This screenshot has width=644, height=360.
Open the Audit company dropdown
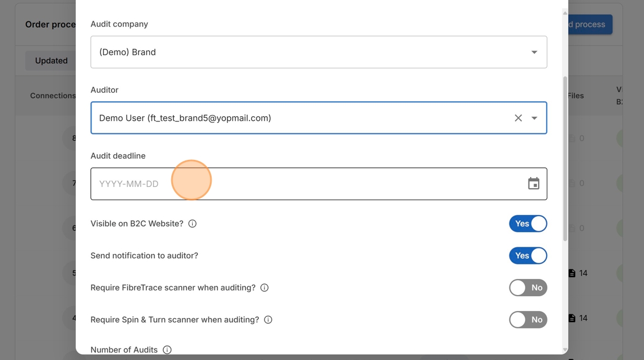tap(319, 52)
